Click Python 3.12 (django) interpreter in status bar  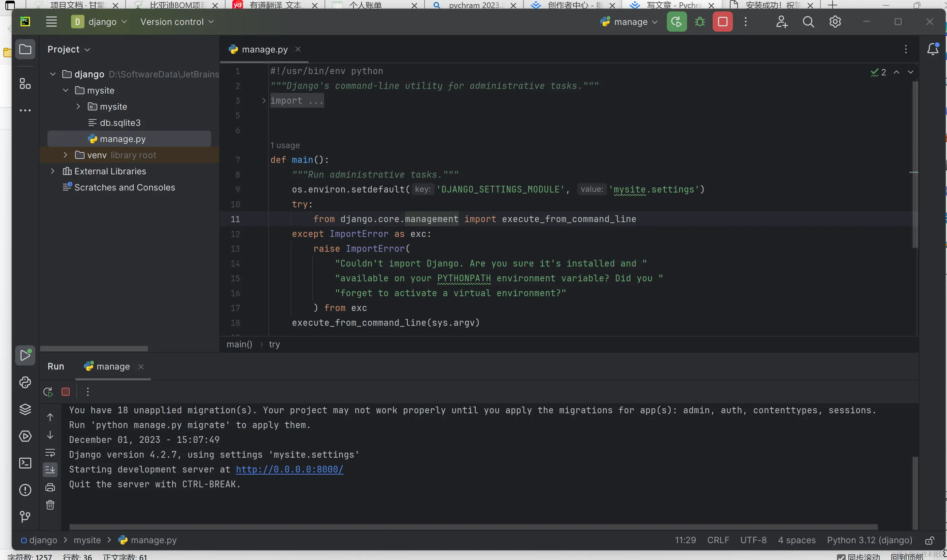tap(869, 540)
